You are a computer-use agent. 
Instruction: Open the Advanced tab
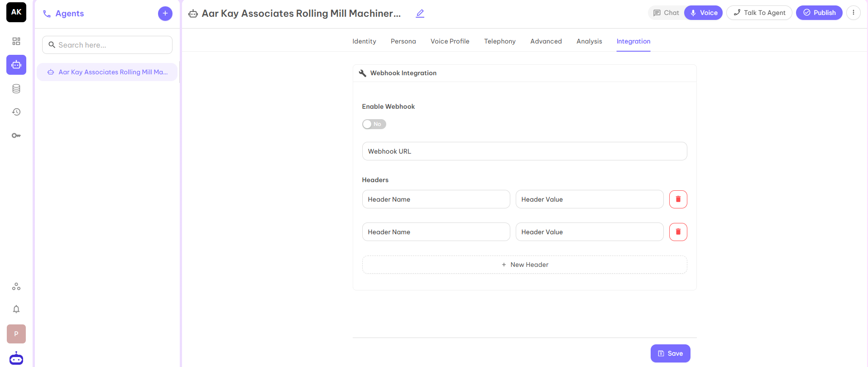coord(546,41)
